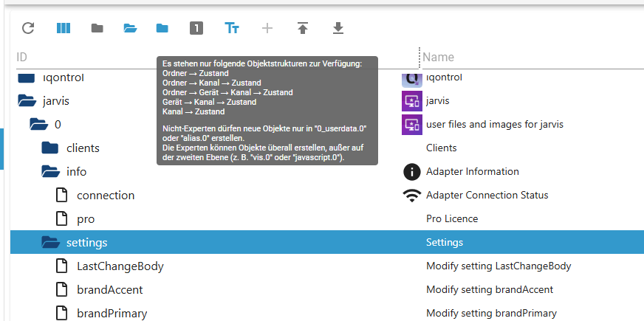The height and width of the screenshot is (321, 644).
Task: Select the pro licence state
Action: coord(86,219)
